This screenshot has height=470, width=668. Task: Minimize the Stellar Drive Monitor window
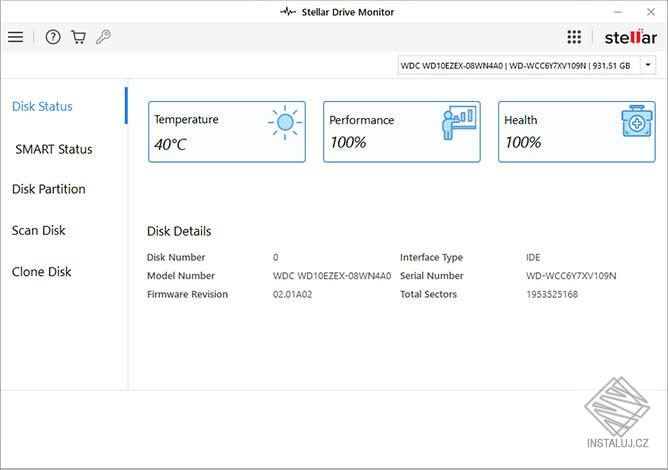tap(618, 12)
